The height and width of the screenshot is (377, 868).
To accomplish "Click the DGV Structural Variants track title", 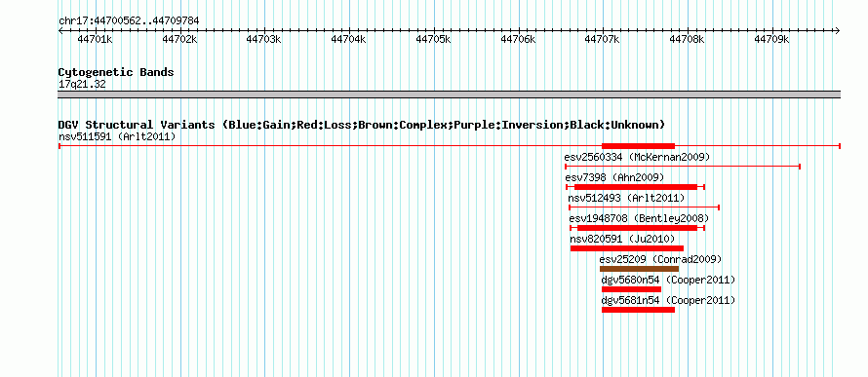I will pos(362,125).
